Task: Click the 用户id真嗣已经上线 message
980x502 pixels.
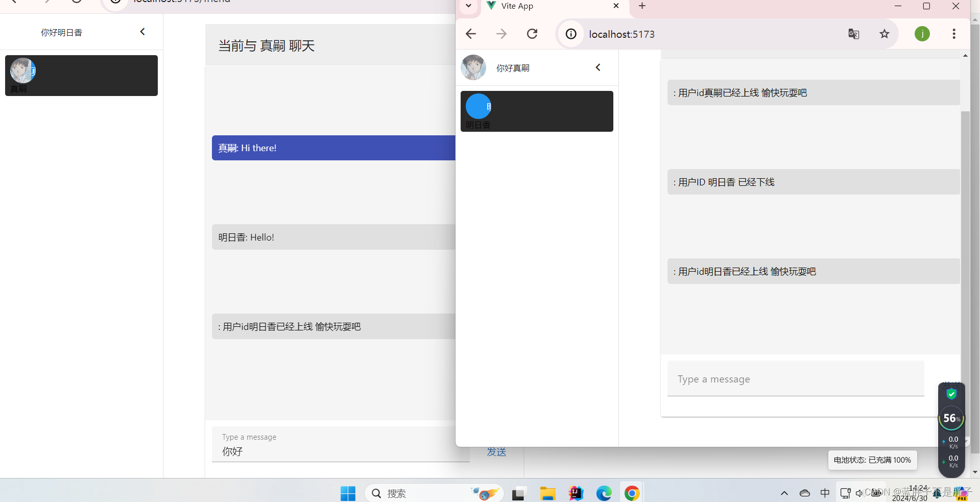Action: coord(814,92)
